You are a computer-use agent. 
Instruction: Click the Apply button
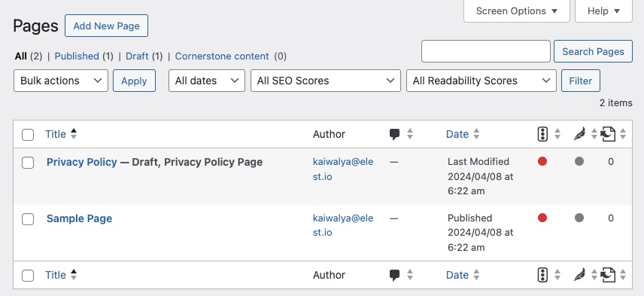tap(134, 81)
